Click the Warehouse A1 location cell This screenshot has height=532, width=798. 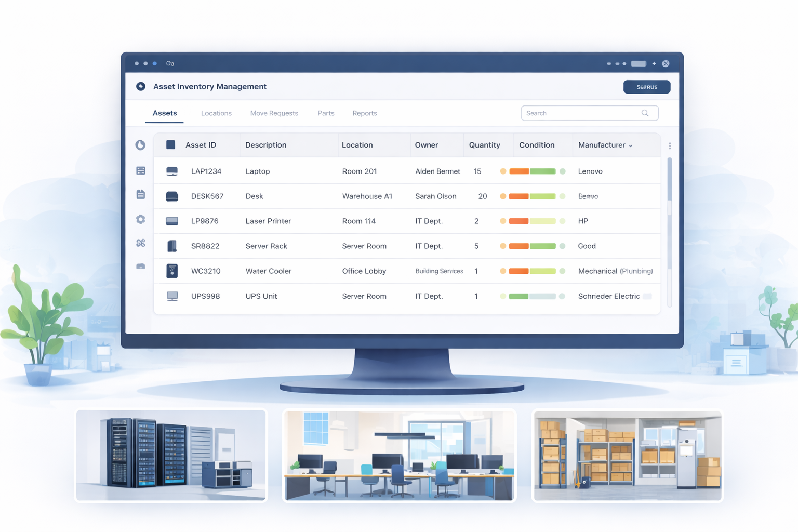pos(367,196)
